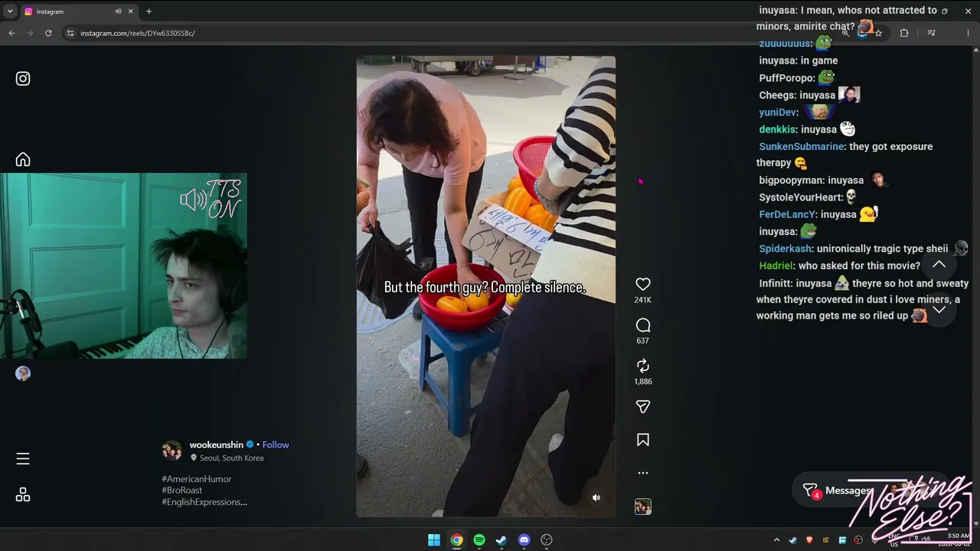Open comments via the speech bubble icon
The height and width of the screenshot is (551, 980).
(x=643, y=325)
